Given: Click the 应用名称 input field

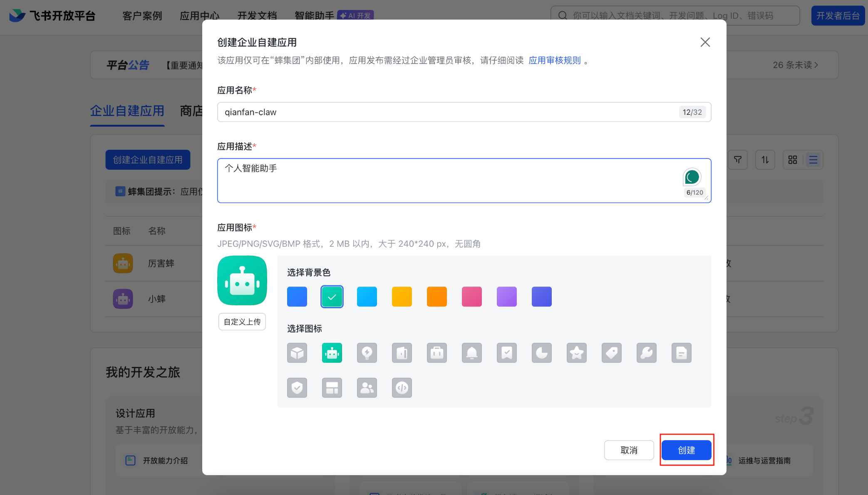Looking at the screenshot, I should coord(449,112).
